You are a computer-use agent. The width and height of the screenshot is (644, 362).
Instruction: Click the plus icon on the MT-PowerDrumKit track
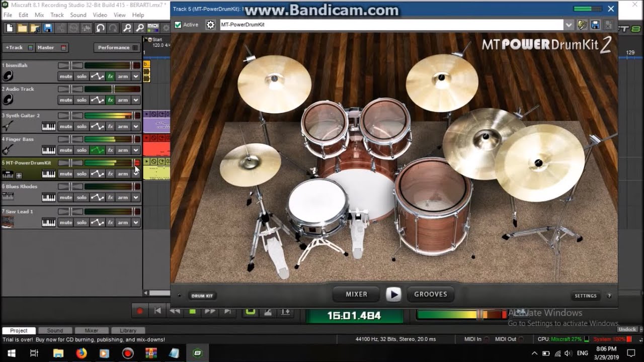point(19,175)
